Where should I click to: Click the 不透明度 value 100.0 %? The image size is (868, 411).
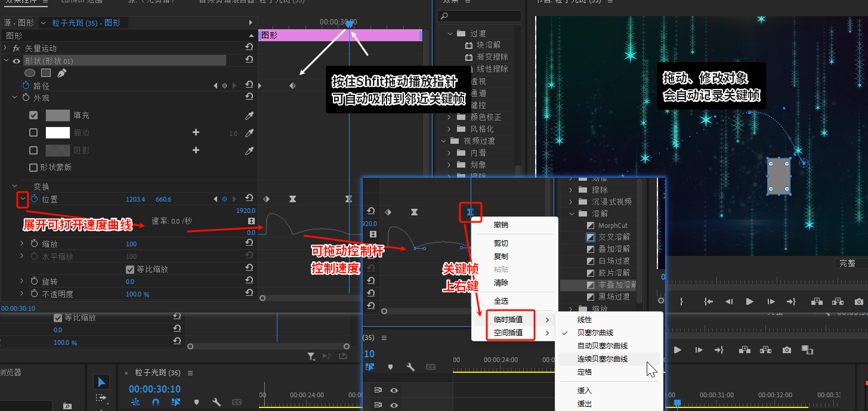(x=137, y=294)
